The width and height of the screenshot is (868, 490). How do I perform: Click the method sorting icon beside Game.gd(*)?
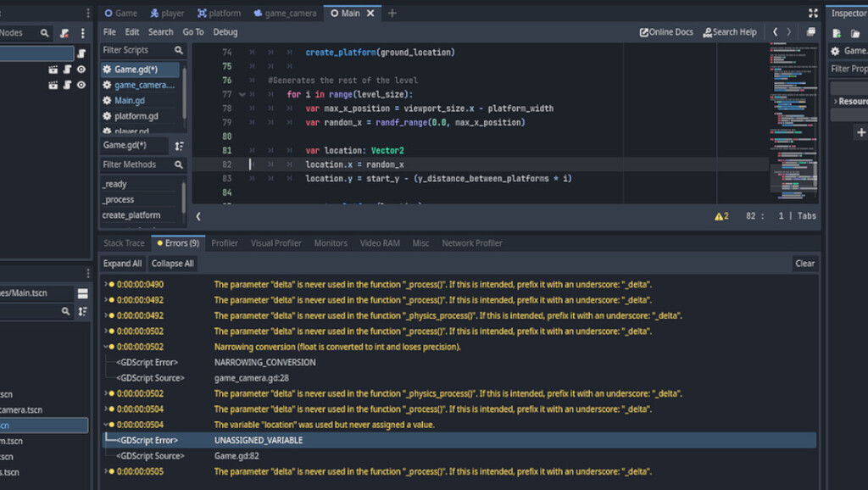180,145
